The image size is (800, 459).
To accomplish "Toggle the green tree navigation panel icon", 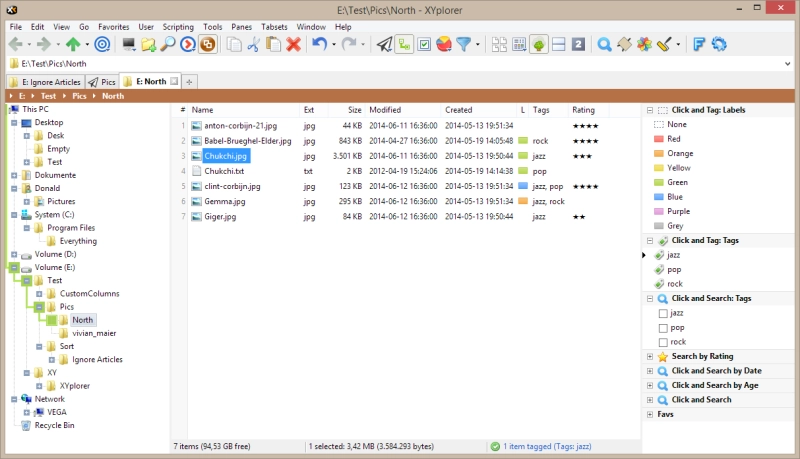I will tap(539, 44).
